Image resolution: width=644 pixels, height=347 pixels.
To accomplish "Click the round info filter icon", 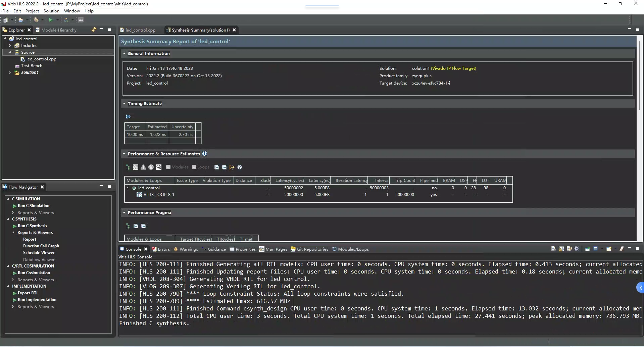I will click(x=151, y=167).
